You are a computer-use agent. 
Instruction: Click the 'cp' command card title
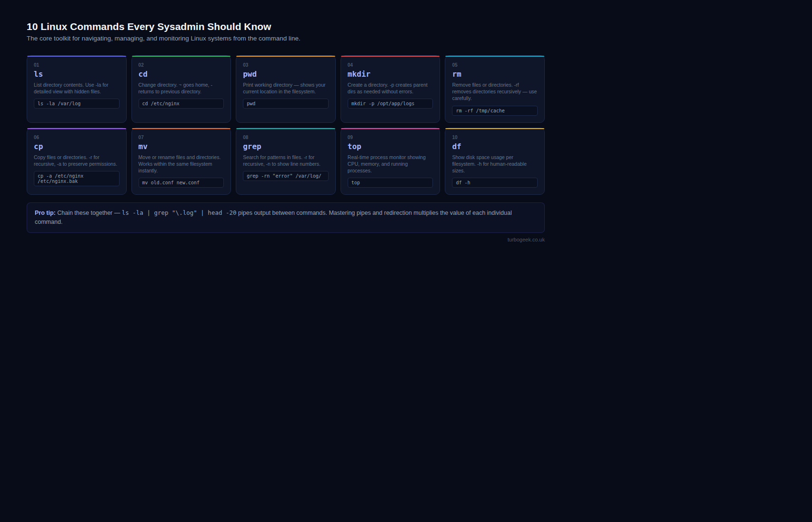pos(38,147)
